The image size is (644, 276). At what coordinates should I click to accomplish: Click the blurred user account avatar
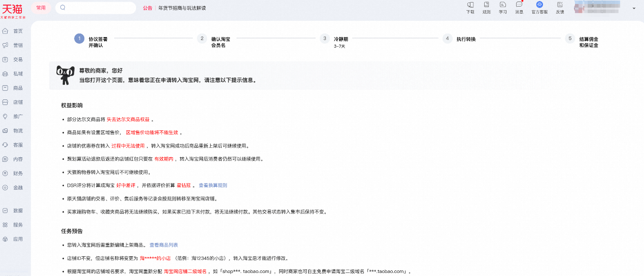tap(579, 8)
